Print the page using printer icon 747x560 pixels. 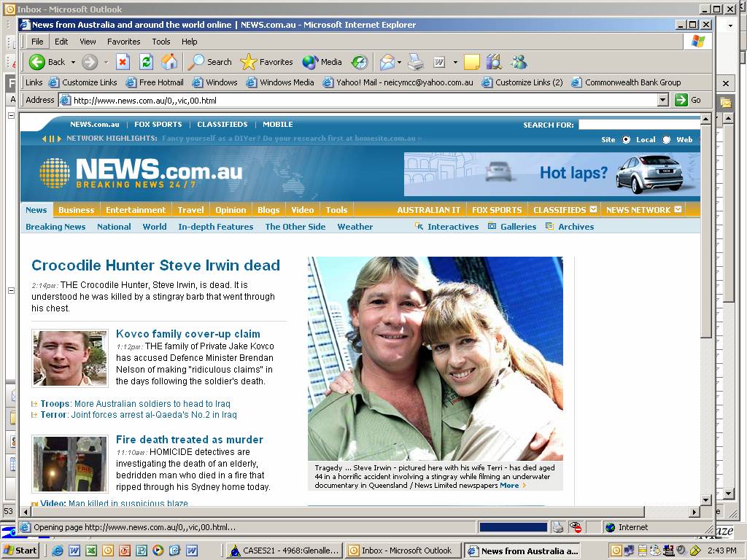(415, 62)
